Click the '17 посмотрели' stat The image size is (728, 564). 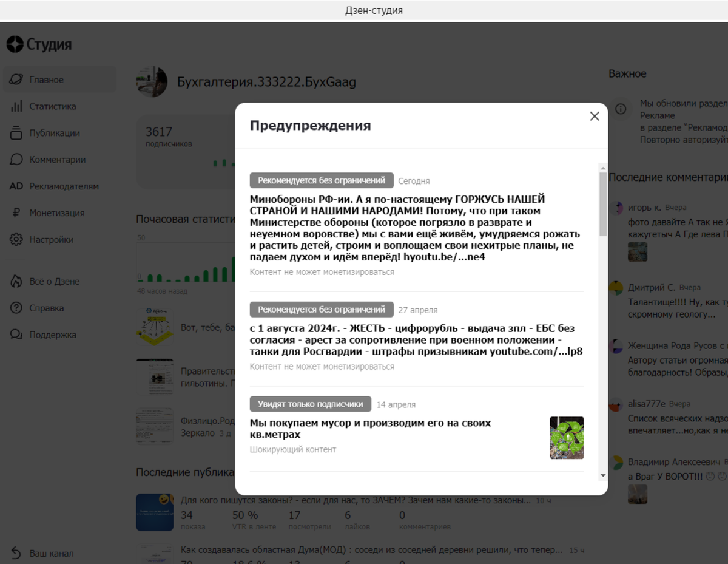pos(309,520)
